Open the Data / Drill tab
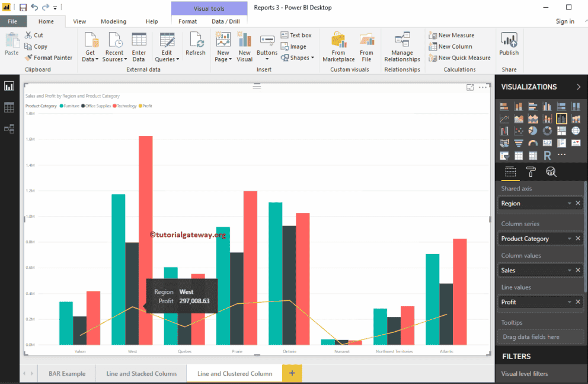 coord(225,21)
